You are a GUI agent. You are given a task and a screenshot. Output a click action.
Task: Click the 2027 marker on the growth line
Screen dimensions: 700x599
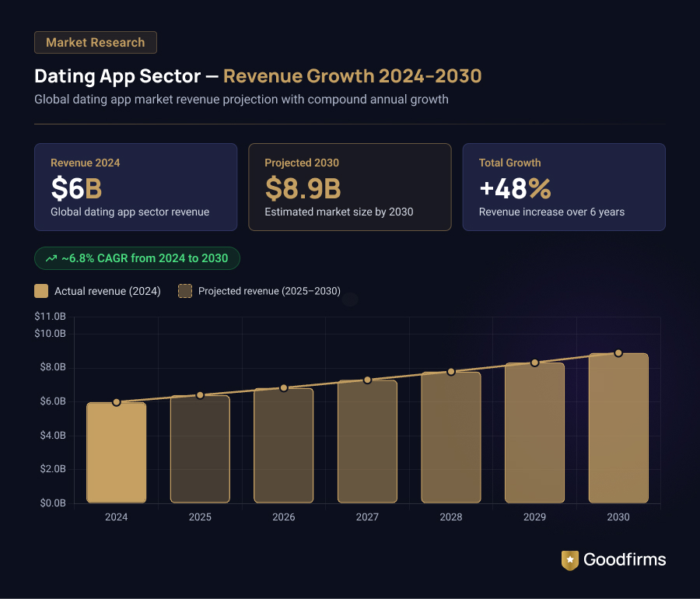tap(367, 380)
